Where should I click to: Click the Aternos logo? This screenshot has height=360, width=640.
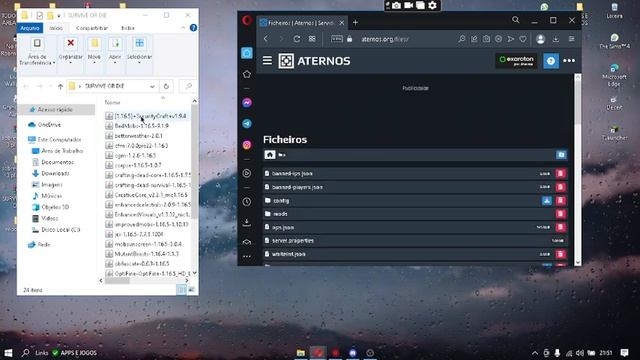pyautogui.click(x=314, y=61)
